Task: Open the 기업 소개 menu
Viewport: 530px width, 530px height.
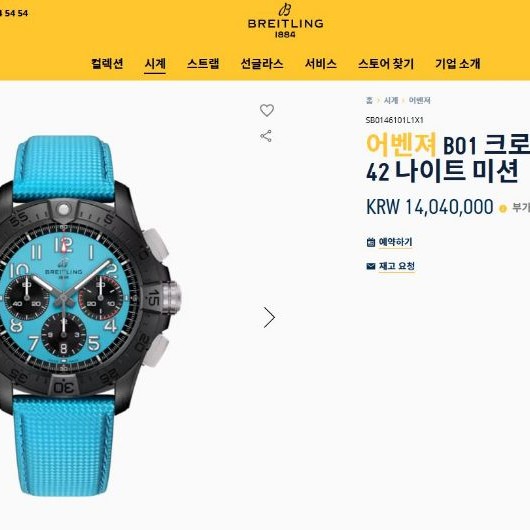Action: pos(458,64)
